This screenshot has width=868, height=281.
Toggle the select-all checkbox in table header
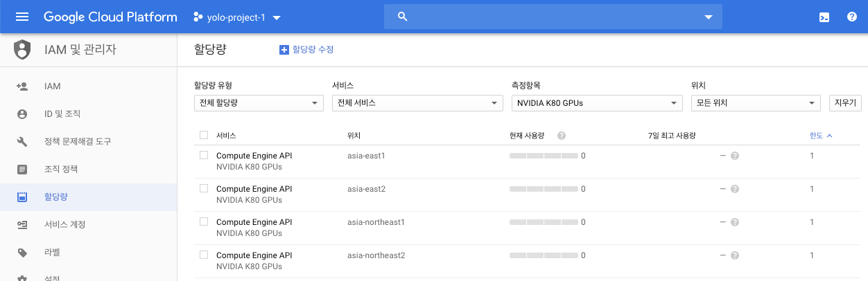[x=204, y=136]
